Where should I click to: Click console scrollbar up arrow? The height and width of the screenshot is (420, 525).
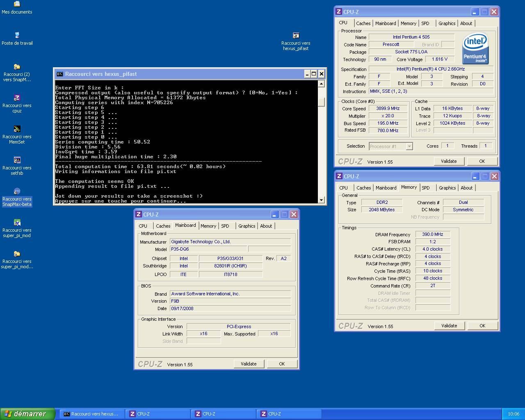(x=322, y=84)
